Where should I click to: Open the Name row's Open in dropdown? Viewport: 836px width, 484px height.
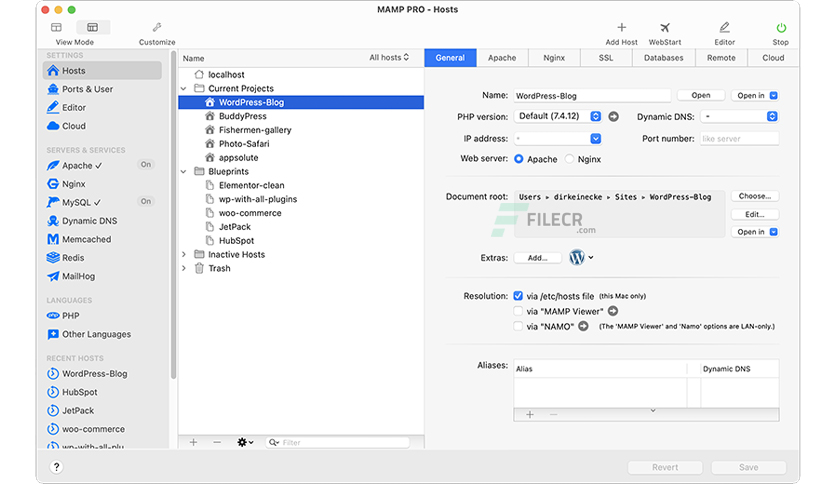click(x=755, y=95)
